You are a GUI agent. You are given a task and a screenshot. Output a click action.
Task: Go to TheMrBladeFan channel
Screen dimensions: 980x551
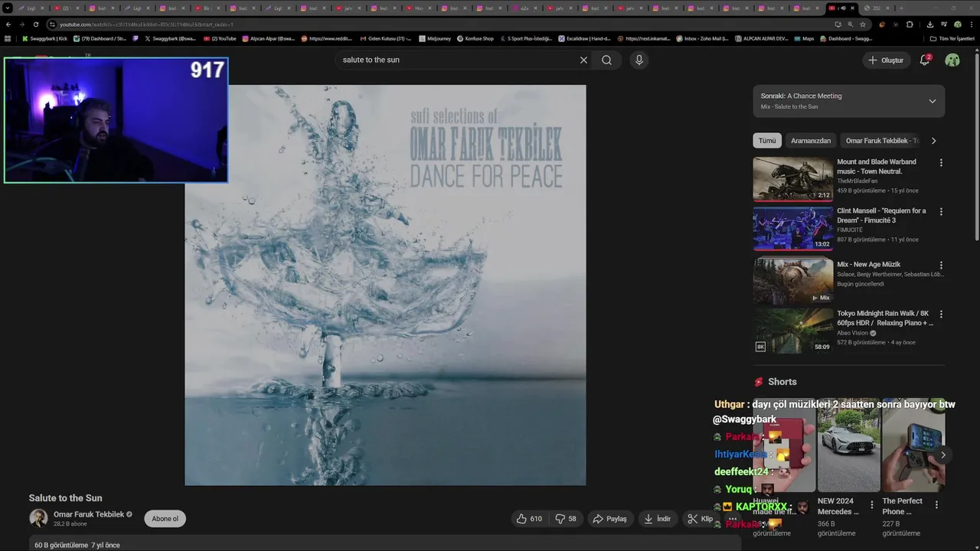[x=859, y=181]
